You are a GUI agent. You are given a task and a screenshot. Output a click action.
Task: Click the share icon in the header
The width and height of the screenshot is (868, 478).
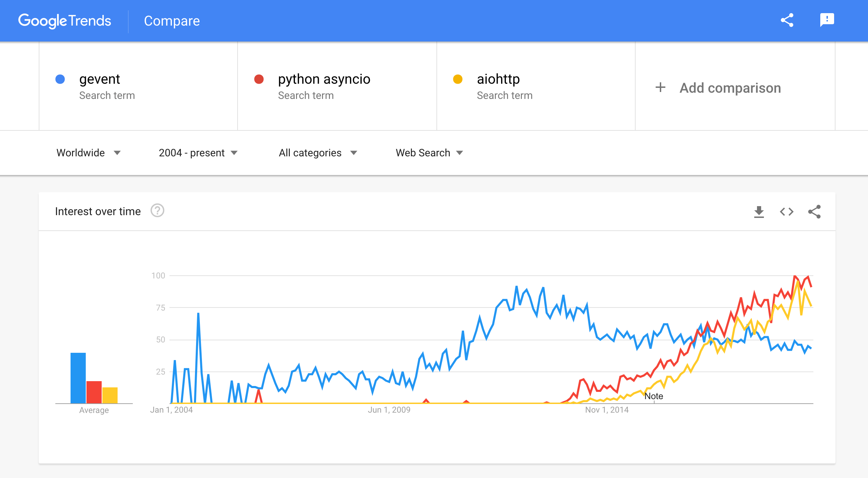[x=787, y=20]
